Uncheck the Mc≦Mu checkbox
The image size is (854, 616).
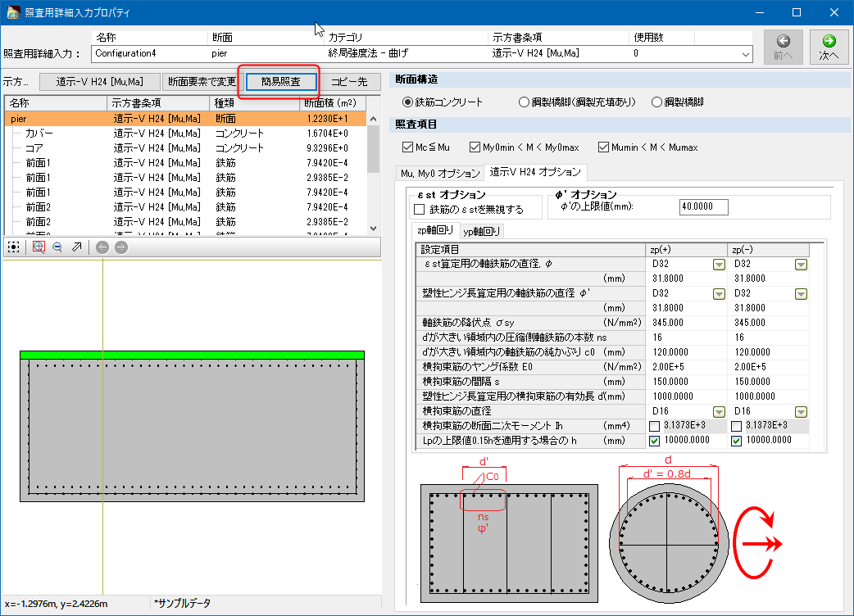[408, 147]
